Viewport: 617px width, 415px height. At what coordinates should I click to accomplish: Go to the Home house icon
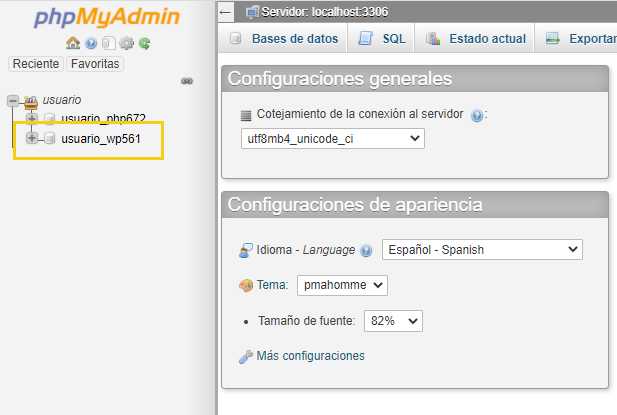pos(73,43)
